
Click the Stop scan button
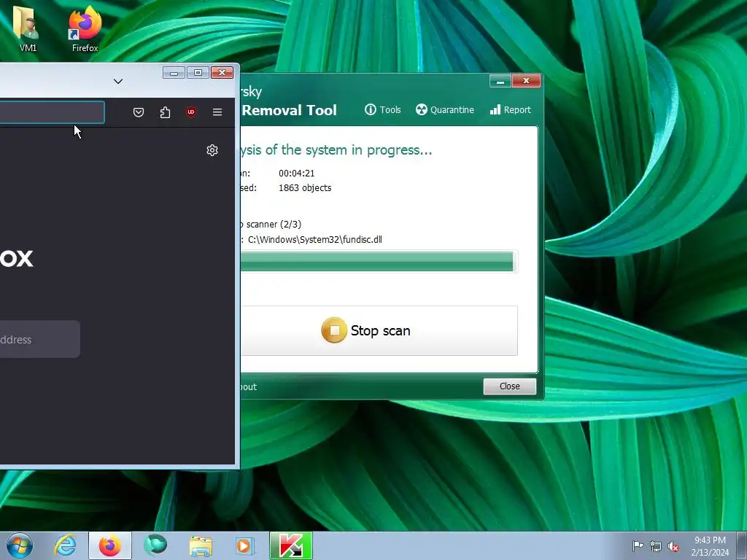[x=379, y=330]
